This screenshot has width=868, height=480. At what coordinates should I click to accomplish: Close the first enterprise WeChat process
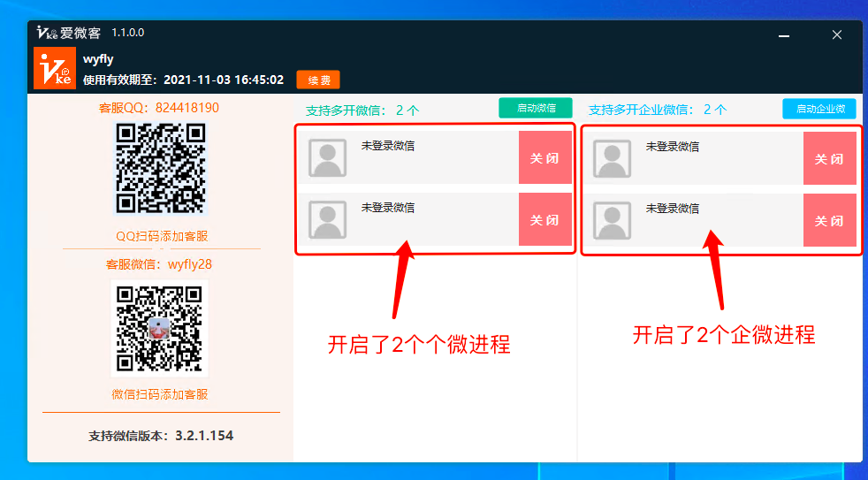829,159
